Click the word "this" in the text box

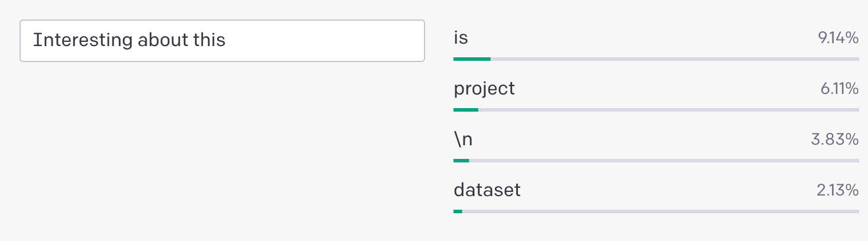209,41
